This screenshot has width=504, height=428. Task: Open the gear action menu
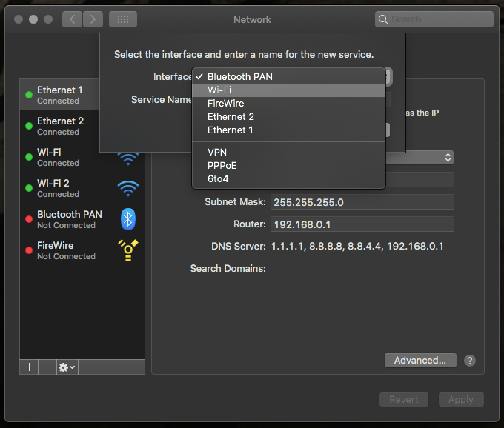coord(67,367)
